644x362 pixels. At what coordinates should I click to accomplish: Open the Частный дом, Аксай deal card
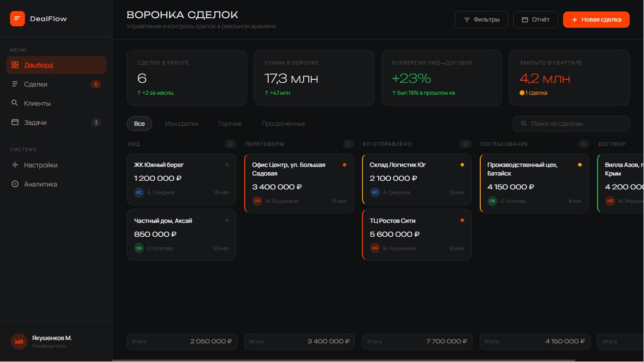[x=181, y=235]
